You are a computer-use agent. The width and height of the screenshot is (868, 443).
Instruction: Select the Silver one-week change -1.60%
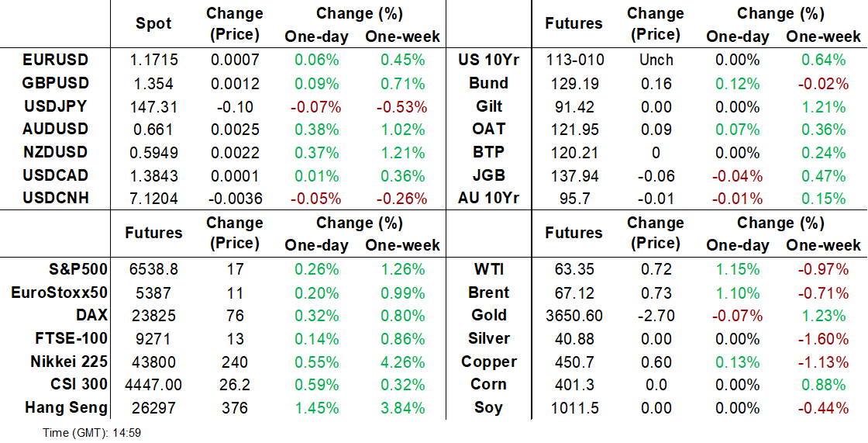(x=823, y=339)
